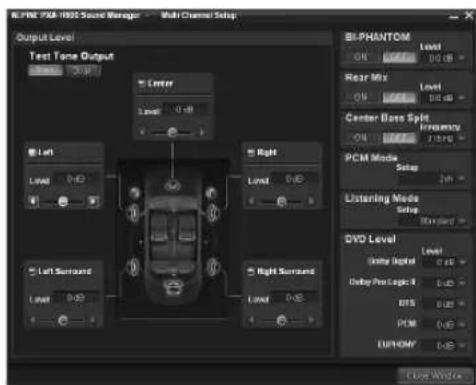Click the Right Surround Level value field
476x385 pixels.
pyautogui.click(x=296, y=298)
